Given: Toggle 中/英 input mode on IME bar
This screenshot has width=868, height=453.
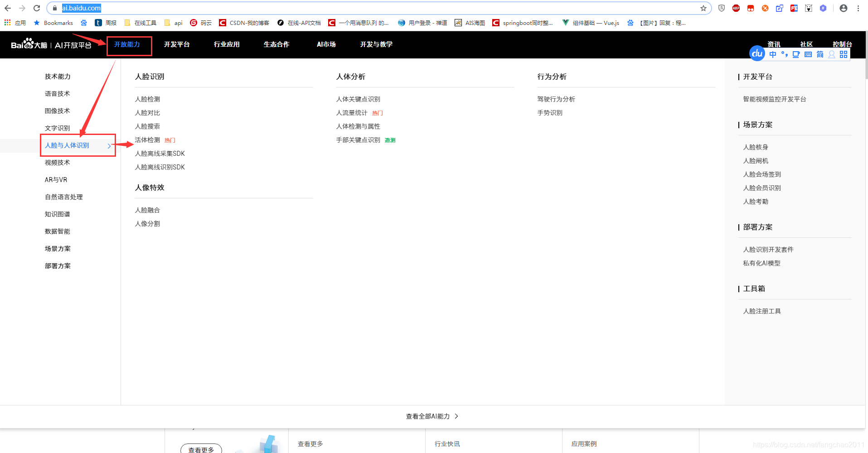Looking at the screenshot, I should pos(773,54).
